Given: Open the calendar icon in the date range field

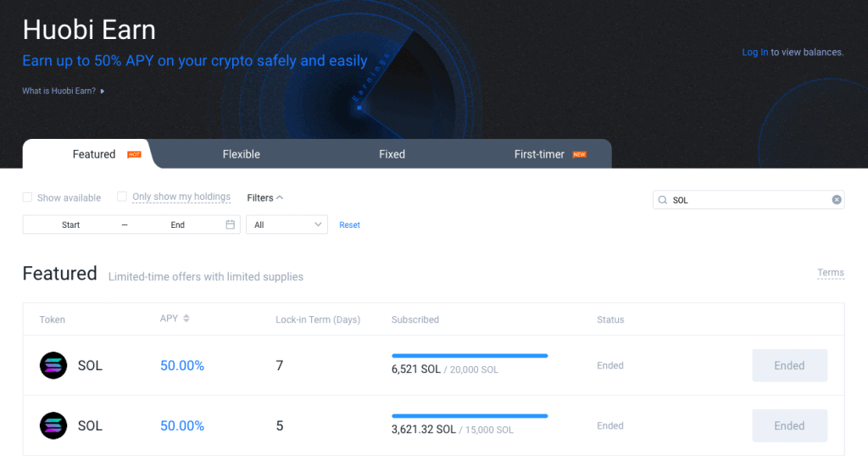Looking at the screenshot, I should coord(231,225).
